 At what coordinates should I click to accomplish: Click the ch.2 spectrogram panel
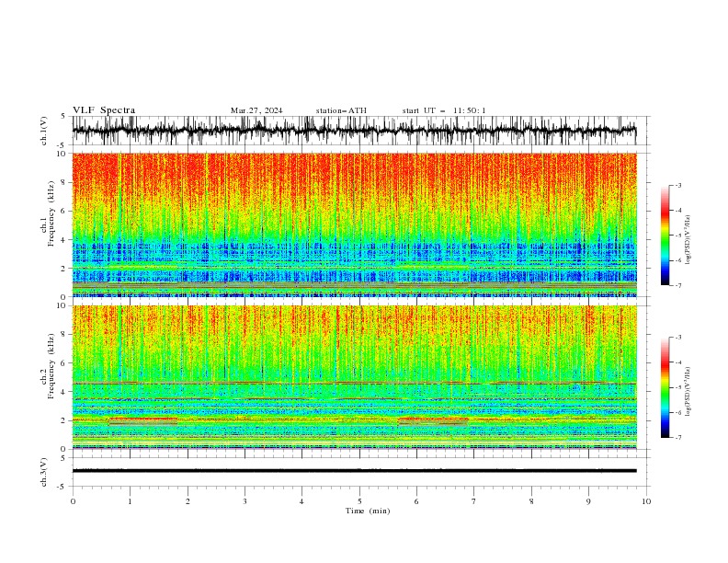pos(355,377)
